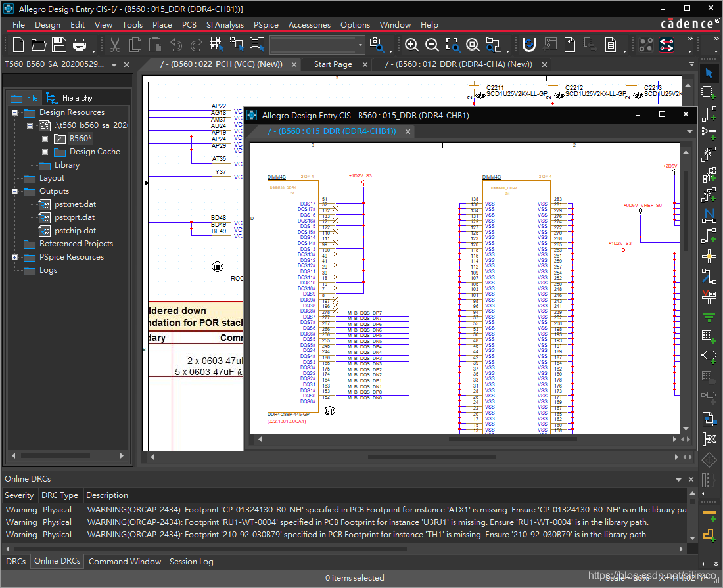Click the Annotate magnet icon

tap(529, 45)
